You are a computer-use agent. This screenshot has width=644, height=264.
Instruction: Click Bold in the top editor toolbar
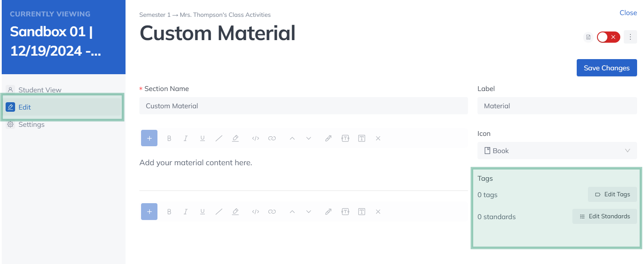tap(169, 138)
